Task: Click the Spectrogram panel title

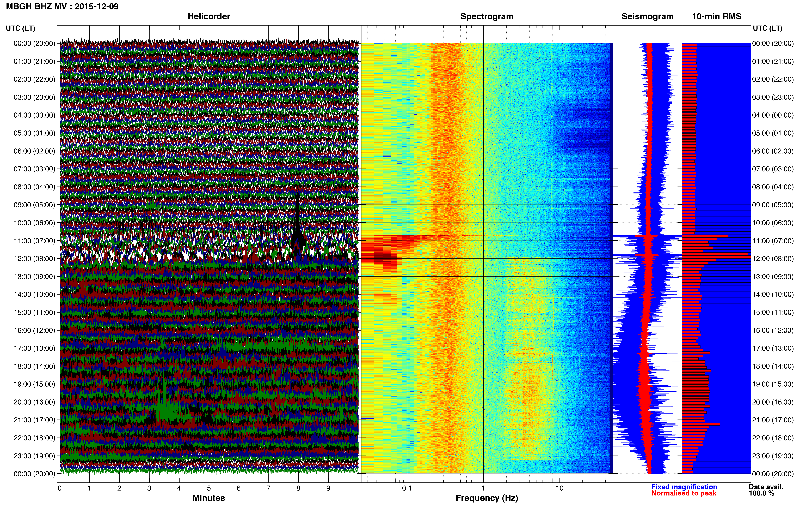Action: (x=487, y=16)
